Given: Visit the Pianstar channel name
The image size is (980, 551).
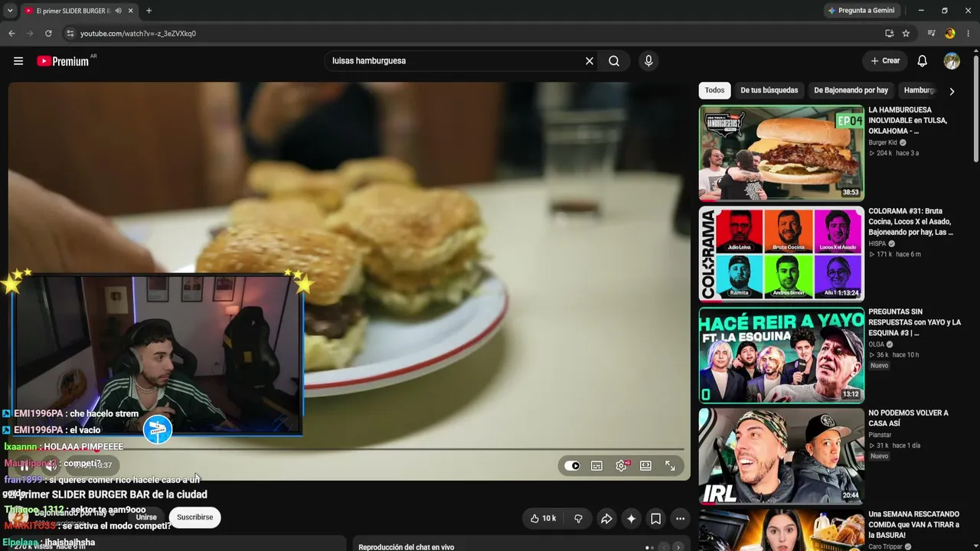Looking at the screenshot, I should [880, 435].
